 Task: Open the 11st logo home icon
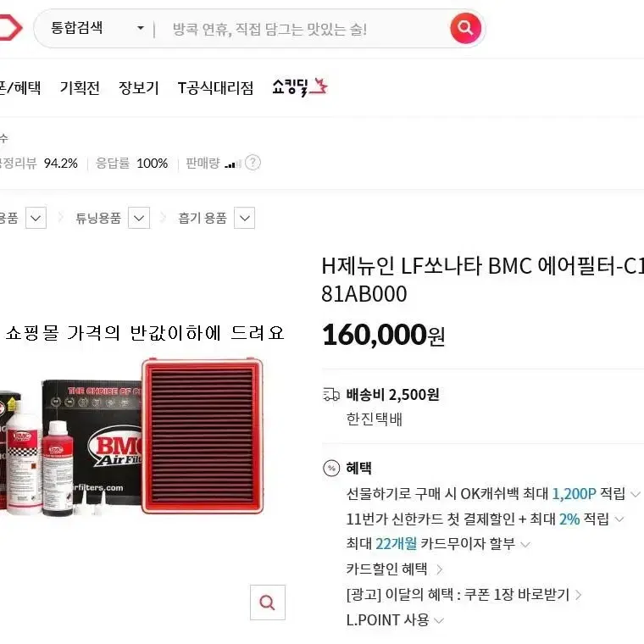(10, 27)
